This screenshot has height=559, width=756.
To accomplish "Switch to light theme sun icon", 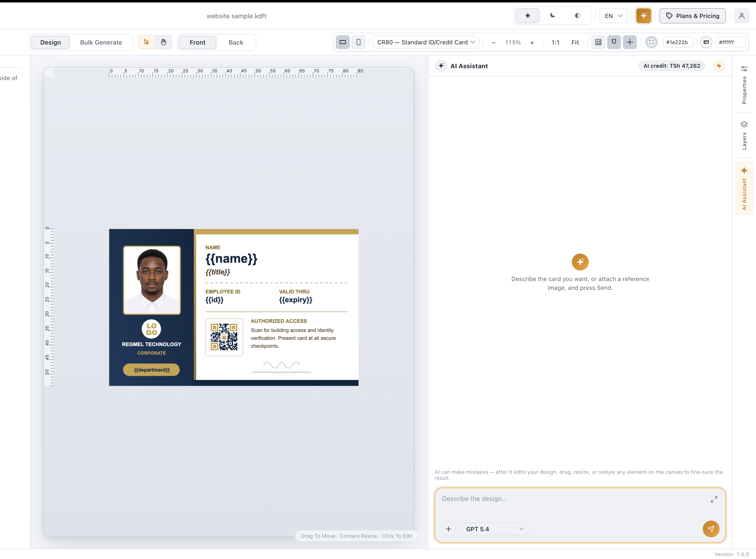I will click(x=528, y=16).
